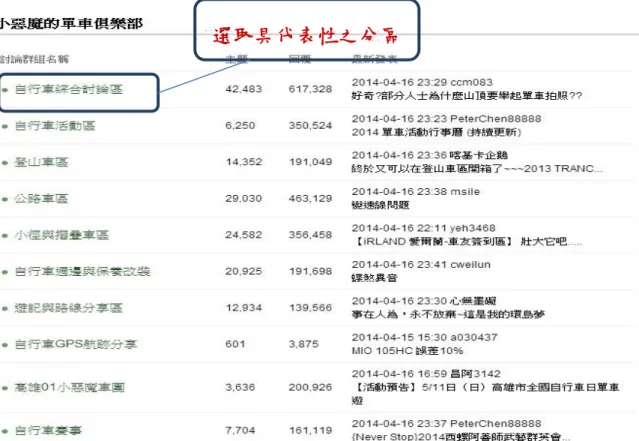Open the 高雄01小惡魔車團 forum link
The height and width of the screenshot is (441, 639).
point(69,387)
